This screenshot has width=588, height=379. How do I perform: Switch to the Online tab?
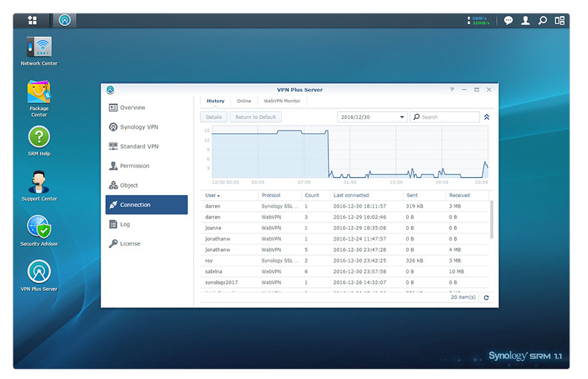coord(244,101)
